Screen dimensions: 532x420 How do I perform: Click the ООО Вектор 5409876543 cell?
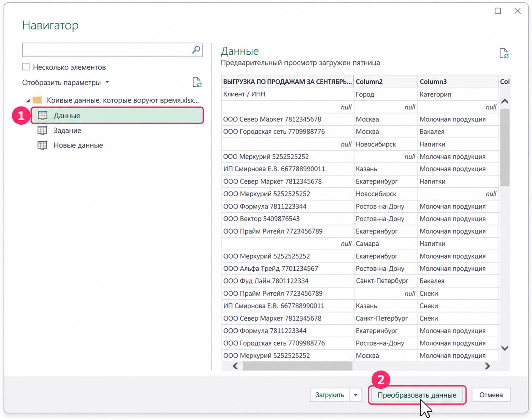(x=287, y=219)
